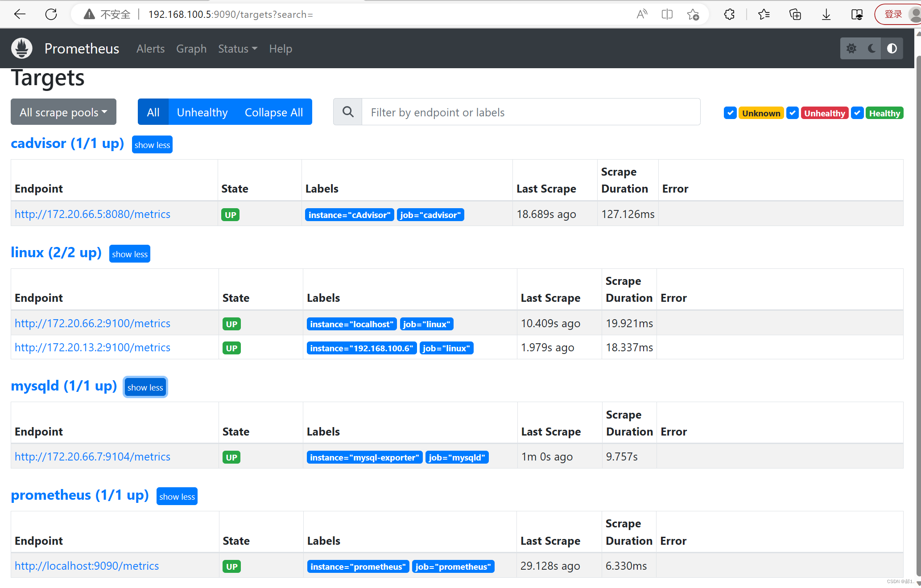Select browser-preferred theme contrast icon
The height and width of the screenshot is (588, 921).
click(892, 48)
